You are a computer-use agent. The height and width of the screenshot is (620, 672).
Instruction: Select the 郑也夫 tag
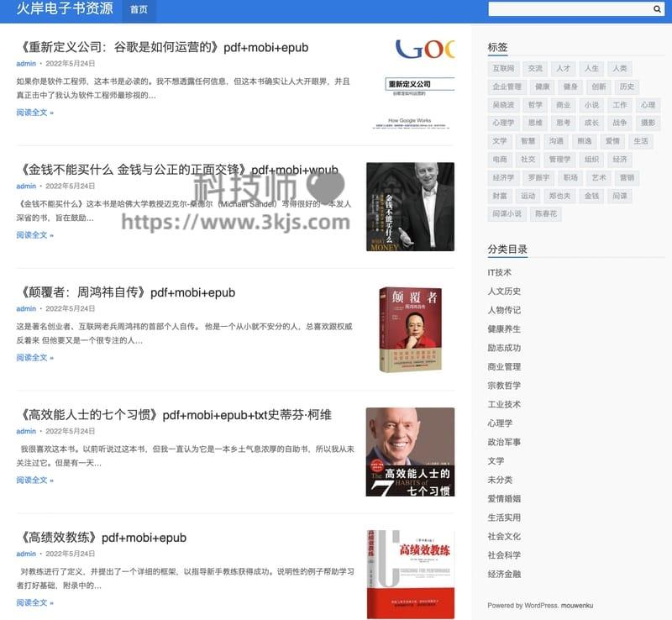559,196
